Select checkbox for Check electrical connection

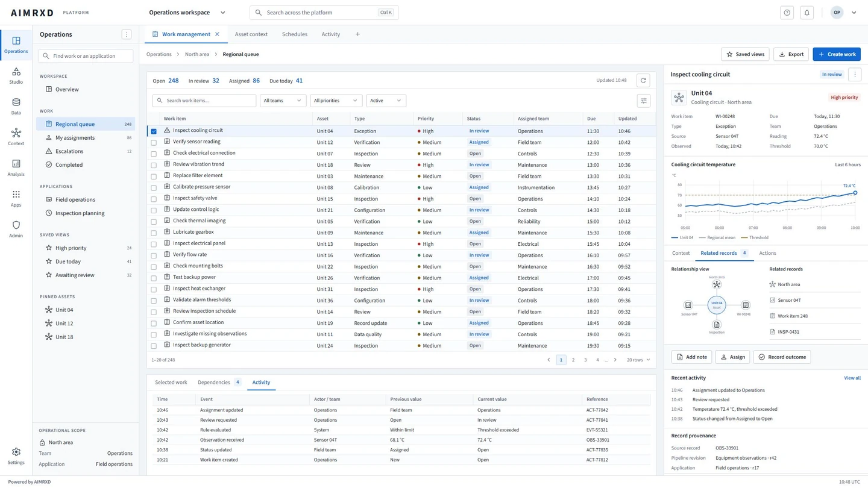[154, 154]
